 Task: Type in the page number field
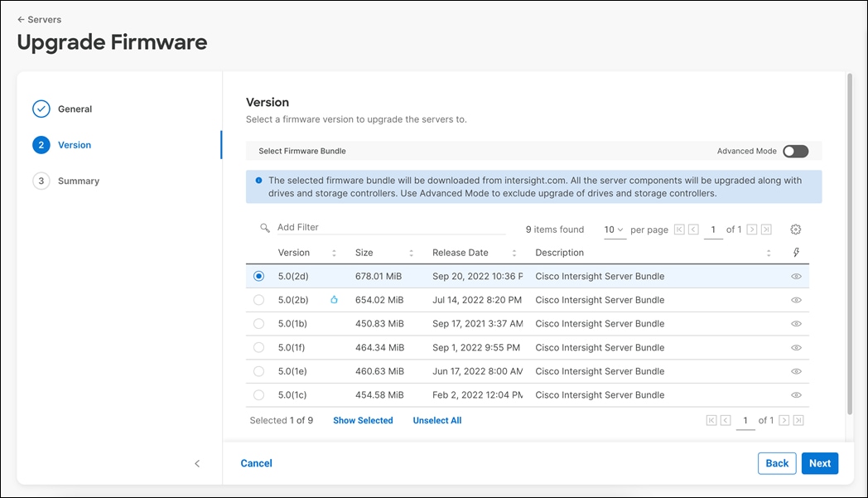click(x=713, y=230)
